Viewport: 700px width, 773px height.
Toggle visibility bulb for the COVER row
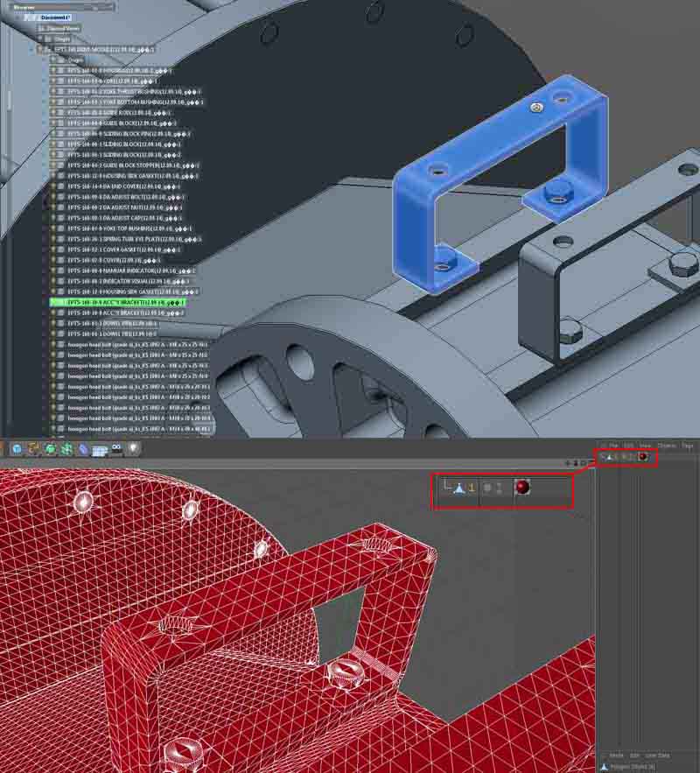click(x=53, y=260)
